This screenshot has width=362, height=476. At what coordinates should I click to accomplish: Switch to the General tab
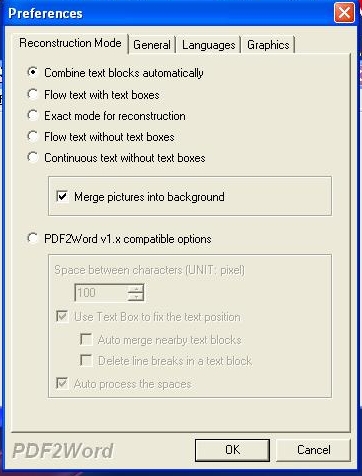click(x=152, y=45)
